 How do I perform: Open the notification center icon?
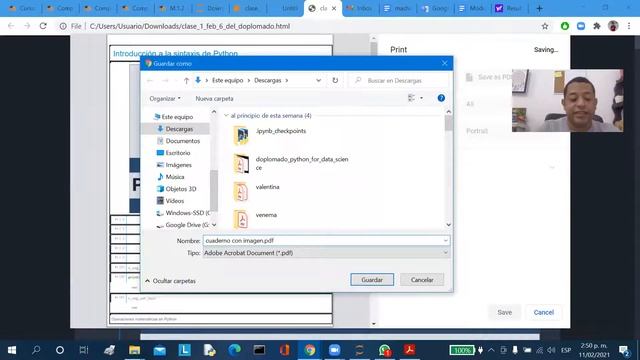[x=624, y=350]
